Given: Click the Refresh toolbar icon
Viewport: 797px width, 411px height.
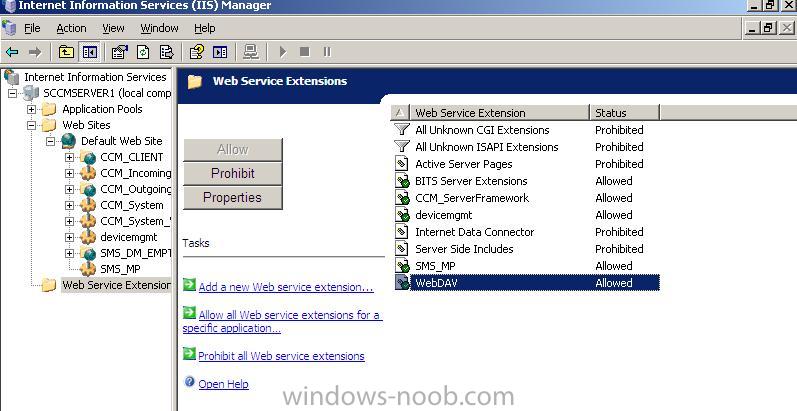Looking at the screenshot, I should pos(143,52).
